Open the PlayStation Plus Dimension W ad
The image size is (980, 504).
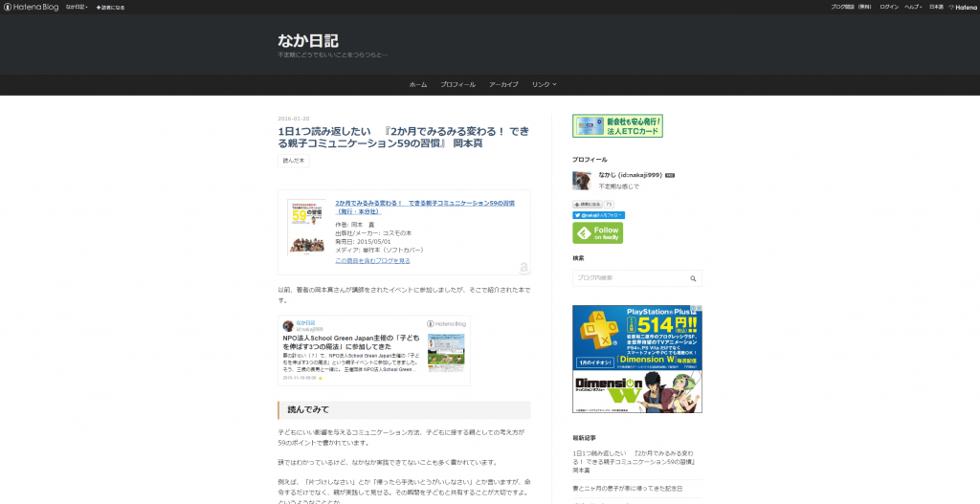click(636, 359)
